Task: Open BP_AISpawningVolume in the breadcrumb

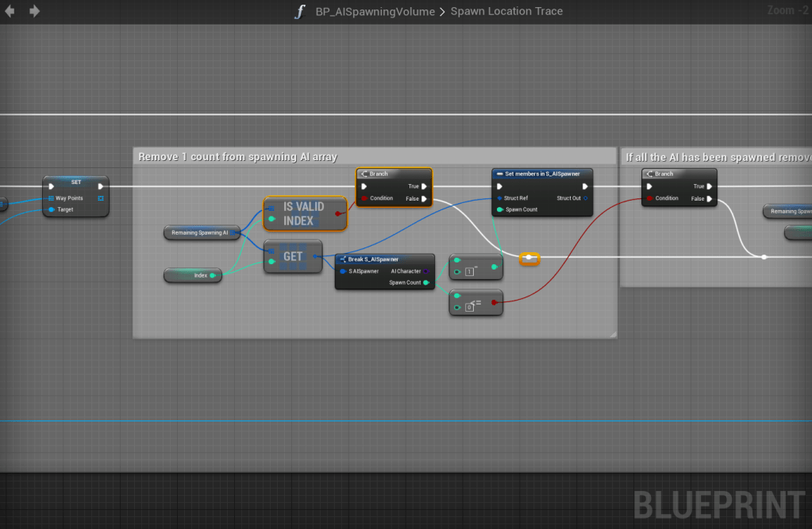Action: pyautogui.click(x=375, y=12)
